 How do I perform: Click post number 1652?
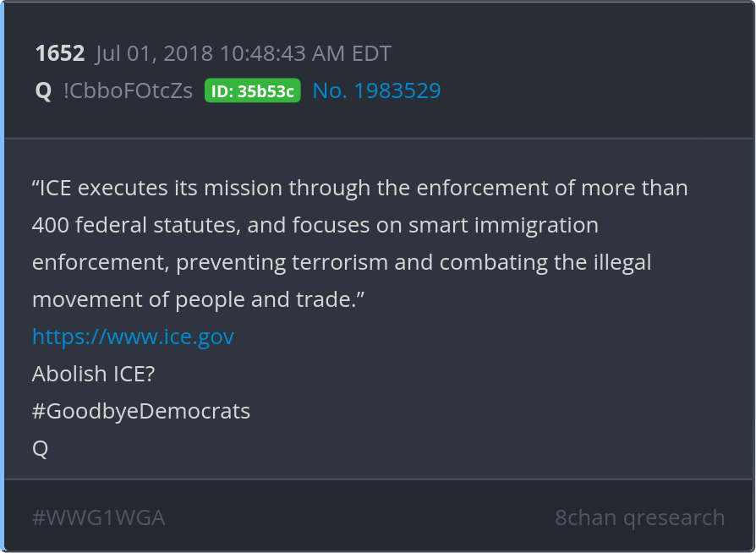click(60, 54)
